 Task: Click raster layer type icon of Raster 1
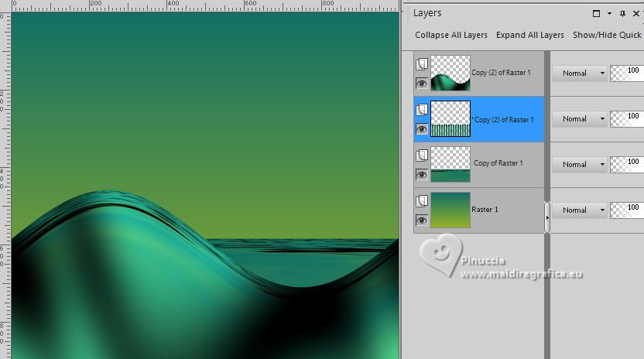click(421, 201)
